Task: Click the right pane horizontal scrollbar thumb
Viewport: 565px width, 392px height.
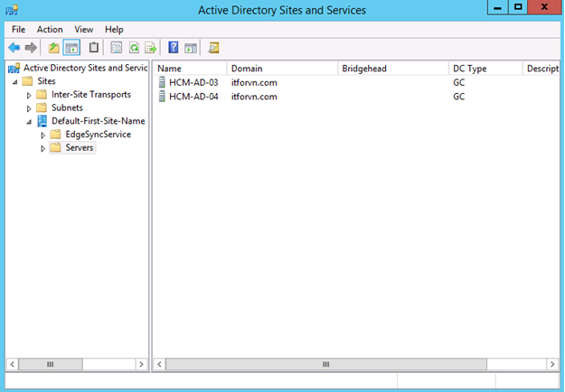Action: 327,364
